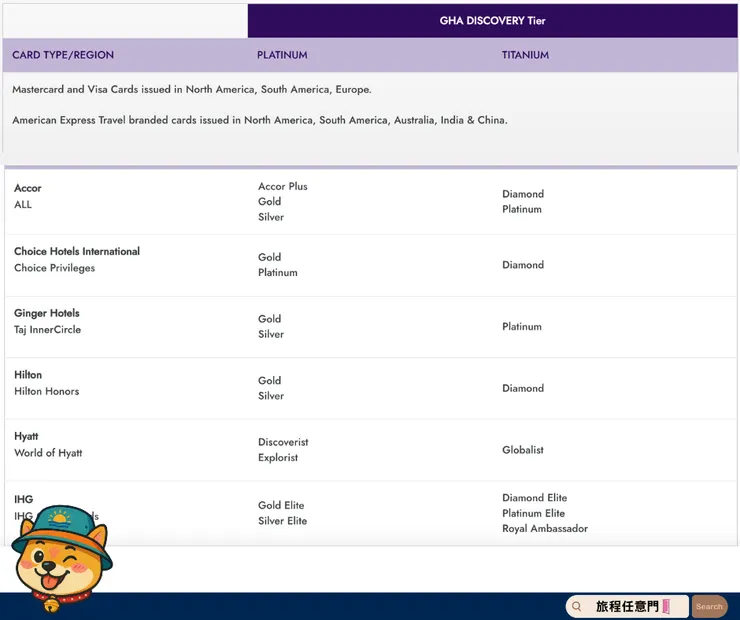Click the Explorist tier in Hyatt row
Image resolution: width=740 pixels, height=620 pixels.
coord(278,458)
